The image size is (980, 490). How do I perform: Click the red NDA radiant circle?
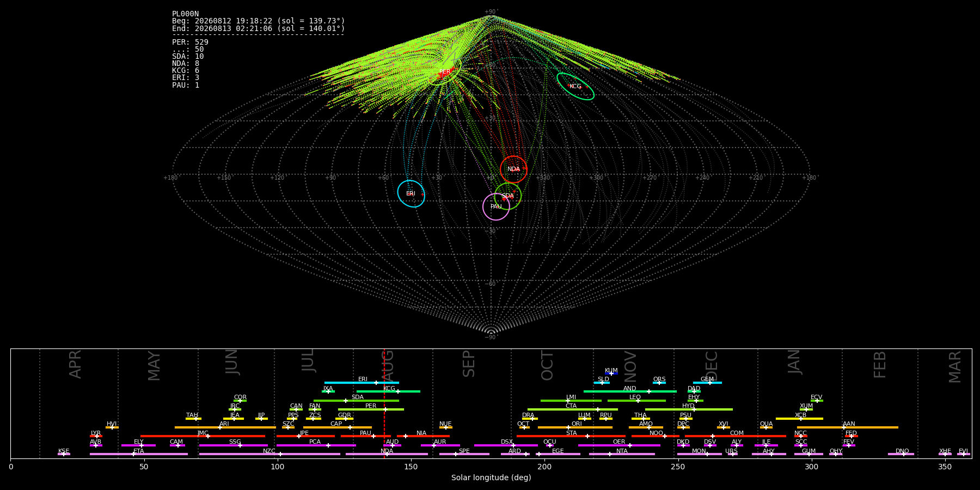513,169
